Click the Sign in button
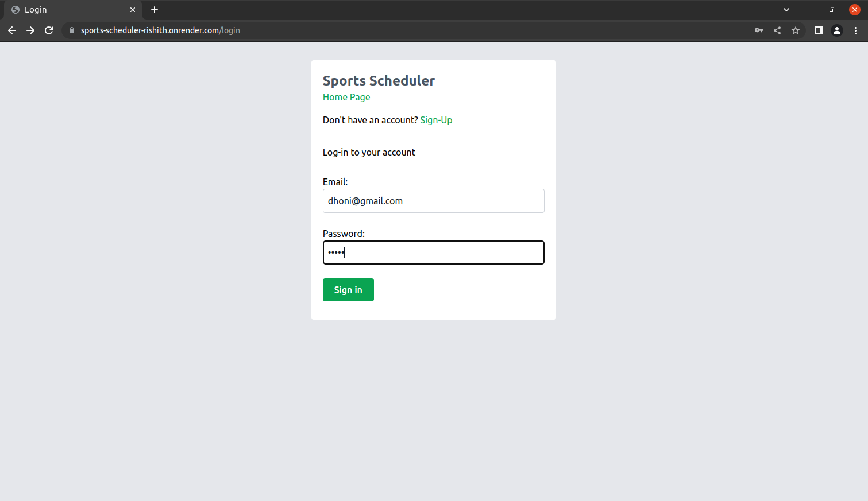This screenshot has height=501, width=868. pyautogui.click(x=348, y=290)
